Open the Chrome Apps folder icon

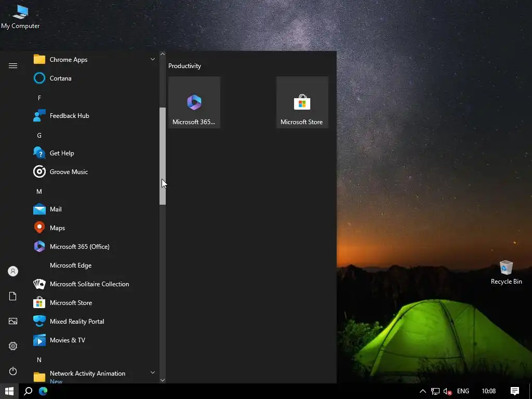pos(39,59)
